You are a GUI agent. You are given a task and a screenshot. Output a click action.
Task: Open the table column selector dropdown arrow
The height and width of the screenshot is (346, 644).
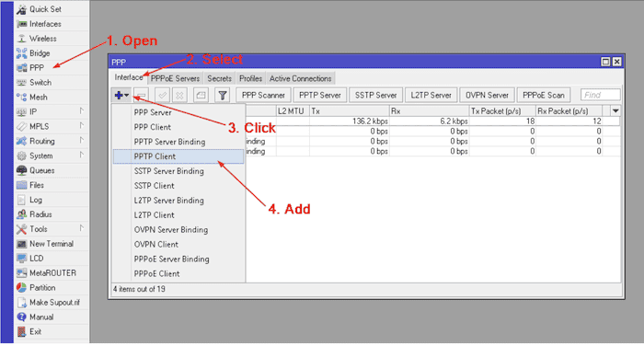click(x=615, y=111)
